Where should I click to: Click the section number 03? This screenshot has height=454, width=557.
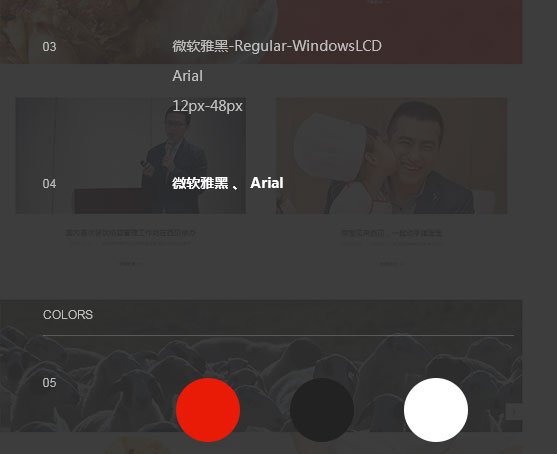(49, 47)
